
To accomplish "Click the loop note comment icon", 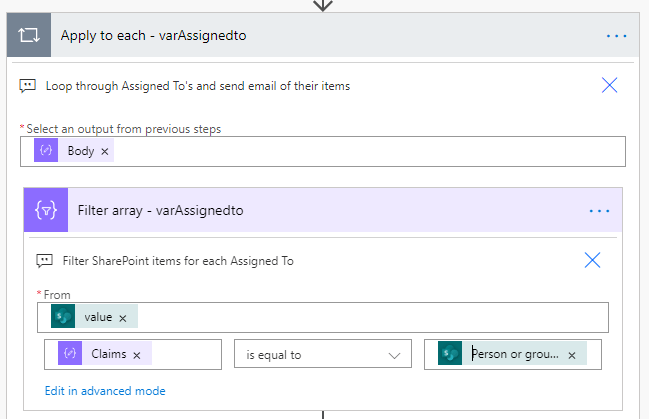I will [29, 86].
